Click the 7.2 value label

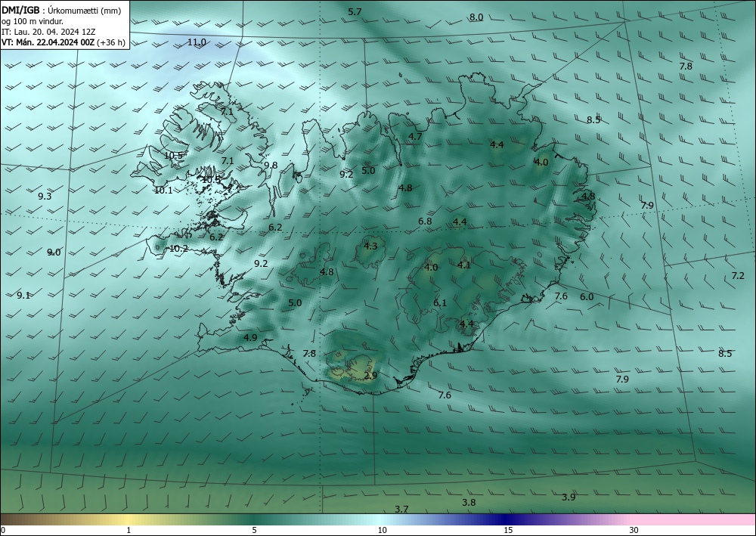click(738, 276)
